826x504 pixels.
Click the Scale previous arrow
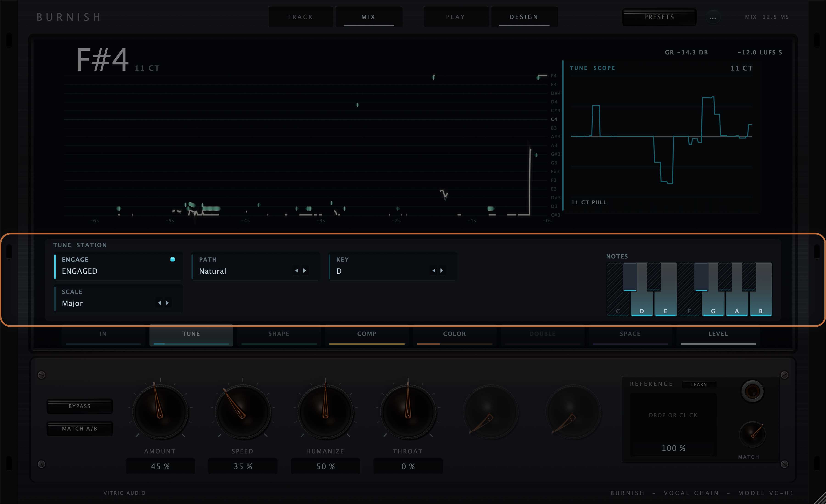(x=159, y=303)
